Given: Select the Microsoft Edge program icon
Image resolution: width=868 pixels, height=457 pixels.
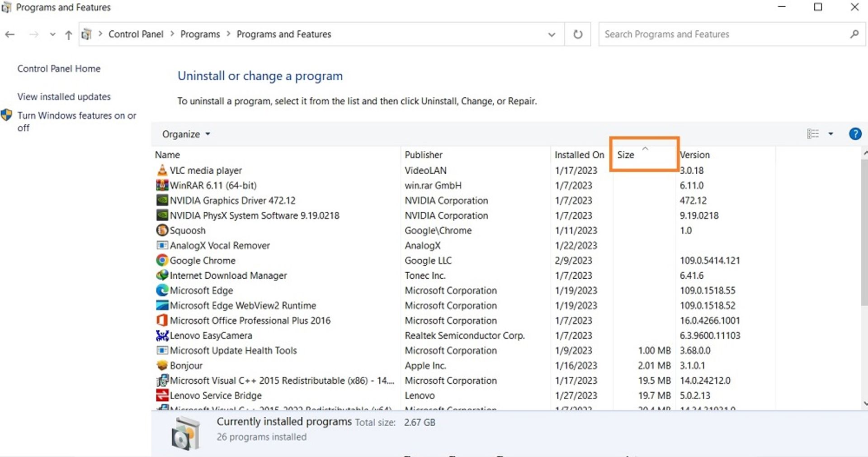Looking at the screenshot, I should (162, 290).
